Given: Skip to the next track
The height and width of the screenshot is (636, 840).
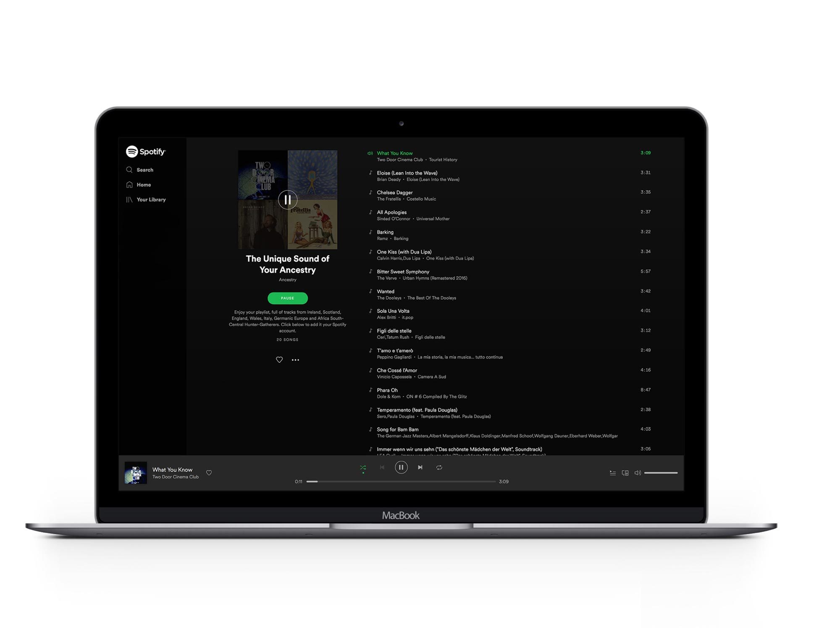Looking at the screenshot, I should click(x=420, y=467).
